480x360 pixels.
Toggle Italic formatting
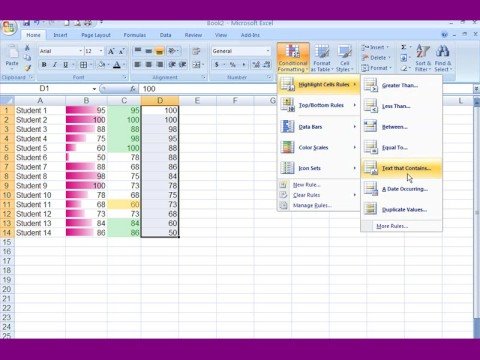[55, 65]
